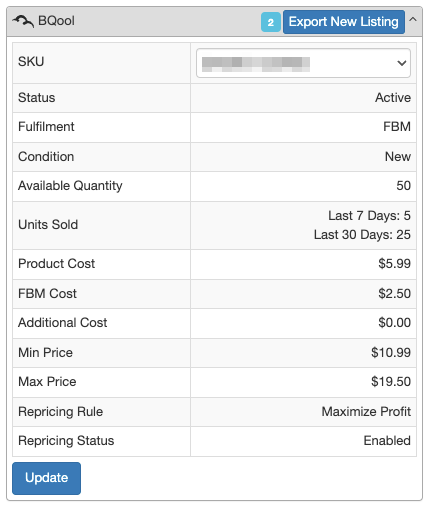Click the Export New Listing button

click(x=344, y=22)
